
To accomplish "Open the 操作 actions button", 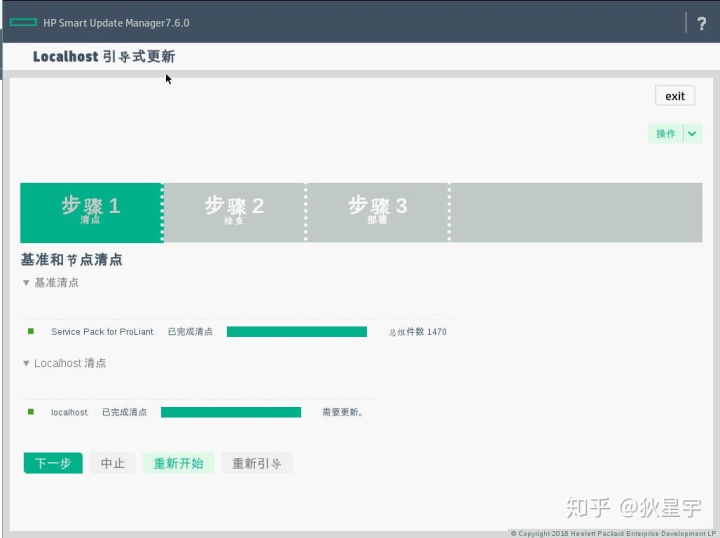I will [x=665, y=134].
